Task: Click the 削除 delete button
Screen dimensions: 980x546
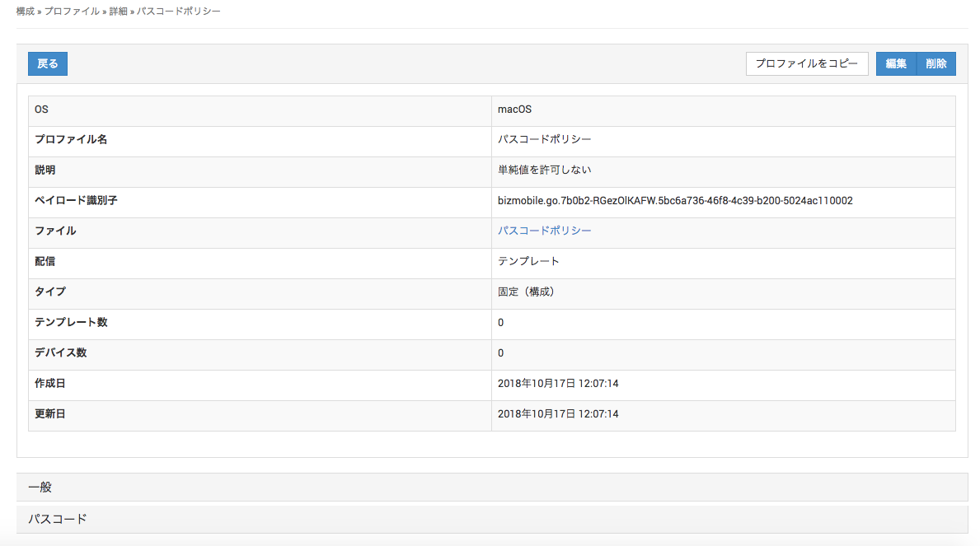Action: point(936,64)
